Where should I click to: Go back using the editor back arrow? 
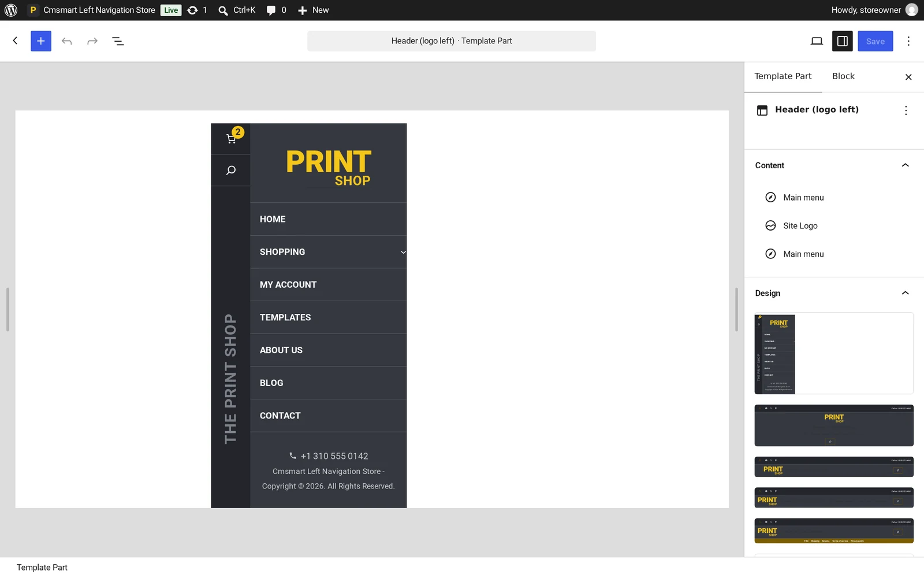pos(15,40)
